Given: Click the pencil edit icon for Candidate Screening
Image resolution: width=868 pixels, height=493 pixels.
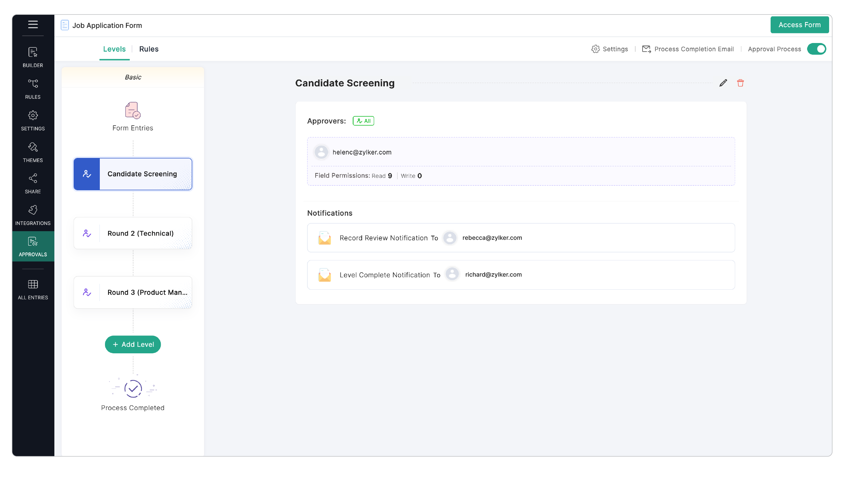Looking at the screenshot, I should pyautogui.click(x=723, y=83).
